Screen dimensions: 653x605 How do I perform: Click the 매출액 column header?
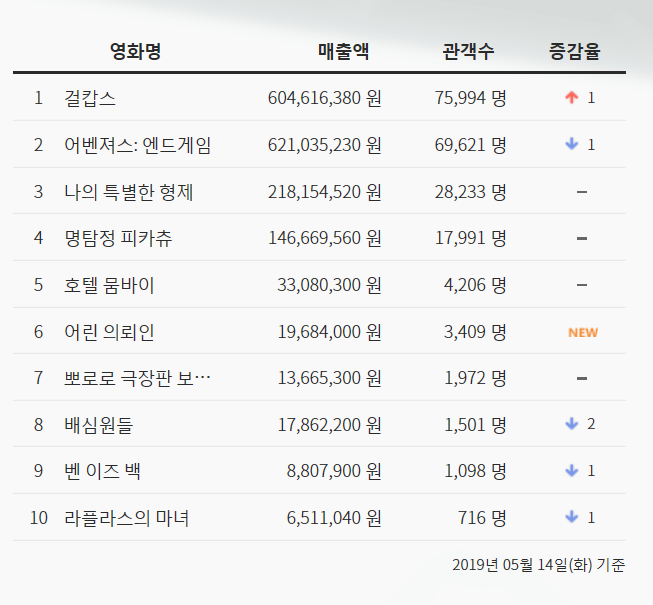pos(343,52)
